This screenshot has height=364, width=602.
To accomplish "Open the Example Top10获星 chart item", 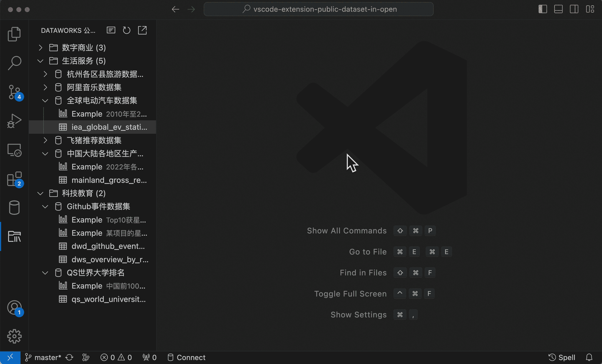I will (x=109, y=220).
